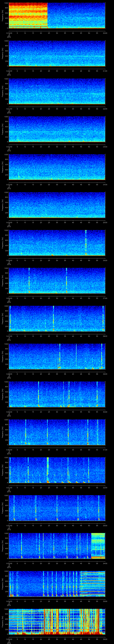
Task: Click the 36:00 end time label
Action: point(105,639)
